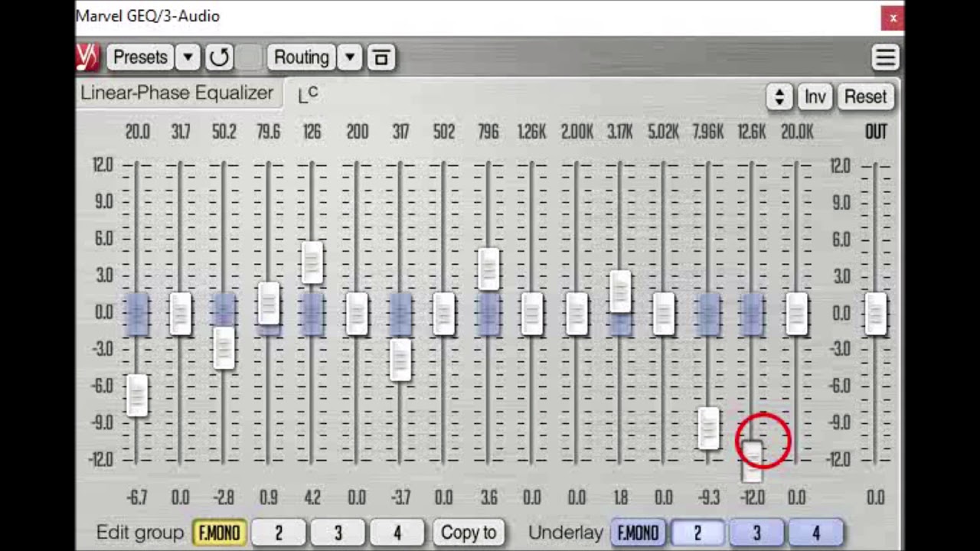The height and width of the screenshot is (551, 980).
Task: Click the 31.7 Hz band slider handle
Action: pos(181,314)
